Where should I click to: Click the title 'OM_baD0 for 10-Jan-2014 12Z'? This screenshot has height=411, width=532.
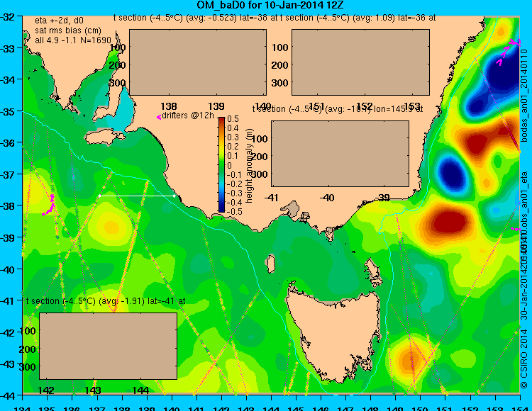tap(270, 5)
